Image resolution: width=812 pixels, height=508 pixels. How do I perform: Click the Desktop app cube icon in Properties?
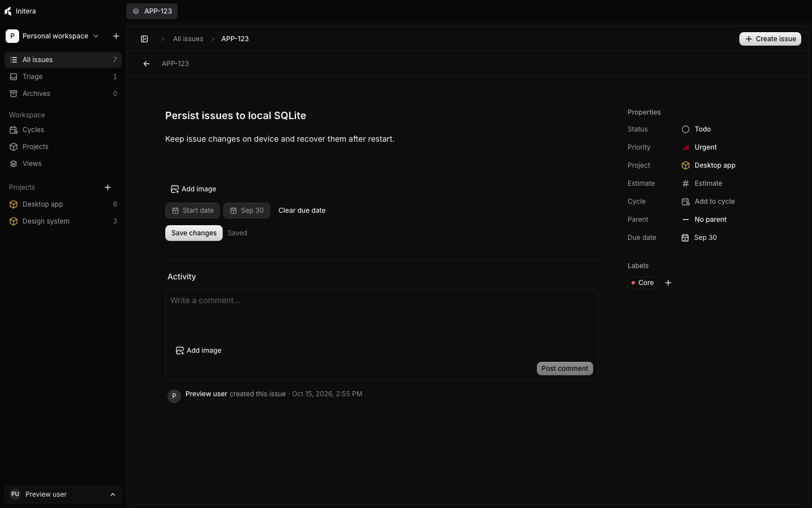tap(686, 165)
